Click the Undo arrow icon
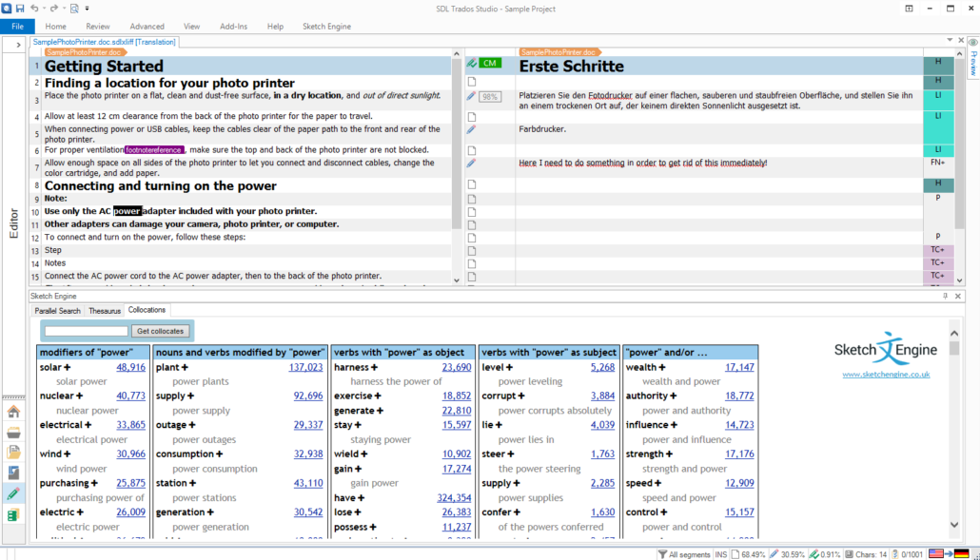Viewport: 980px width, 560px height. [x=36, y=8]
